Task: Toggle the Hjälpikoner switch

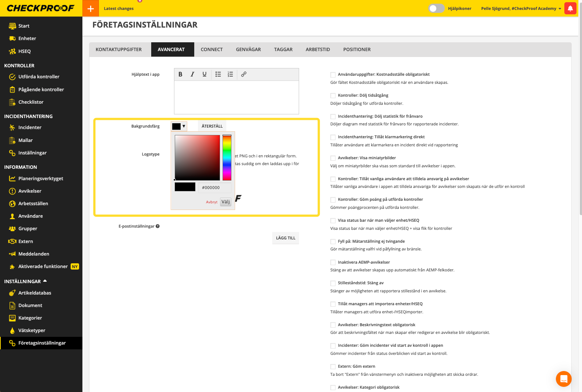Action: coord(436,8)
